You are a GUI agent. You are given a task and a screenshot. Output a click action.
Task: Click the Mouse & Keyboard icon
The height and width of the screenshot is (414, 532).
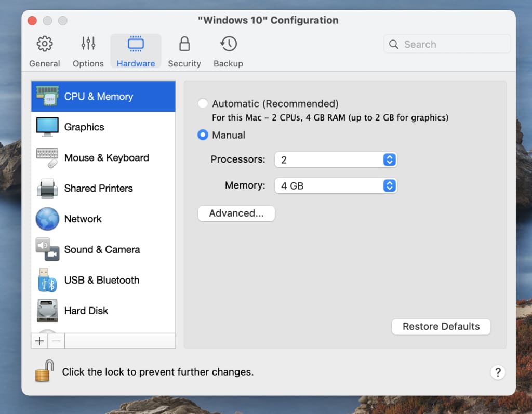47,158
